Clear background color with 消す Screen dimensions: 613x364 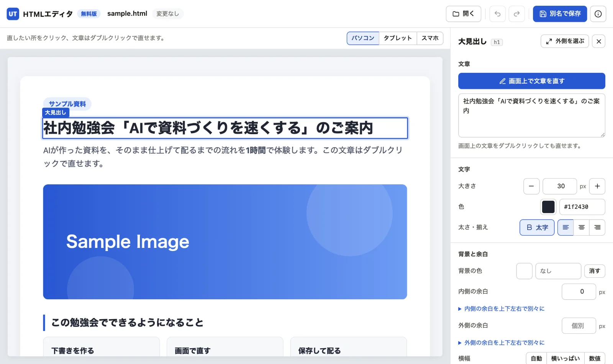point(595,271)
